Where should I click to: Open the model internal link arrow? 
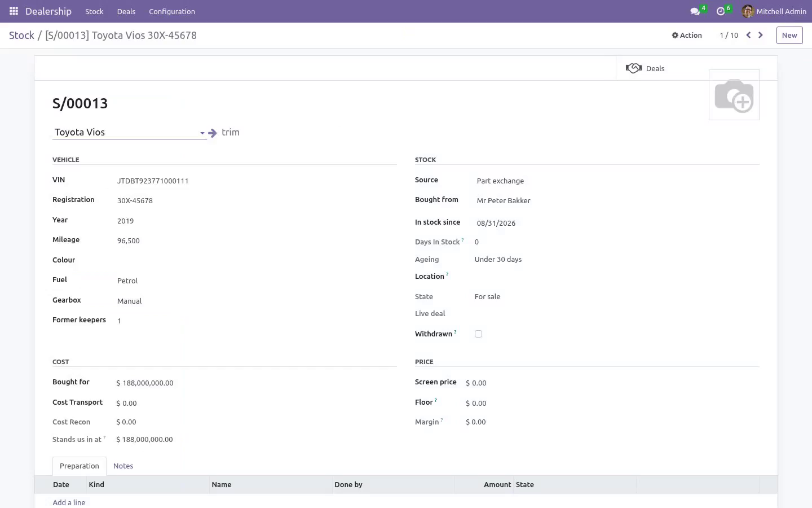[x=213, y=133]
